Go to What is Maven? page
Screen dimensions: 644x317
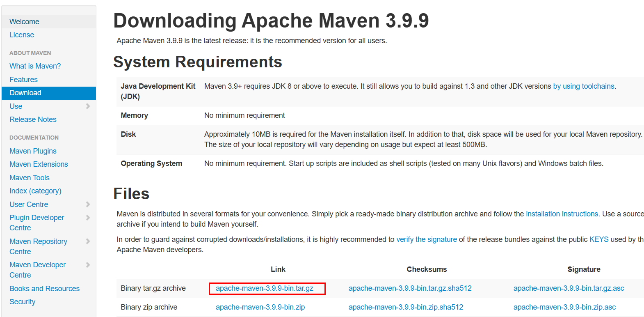tap(35, 66)
